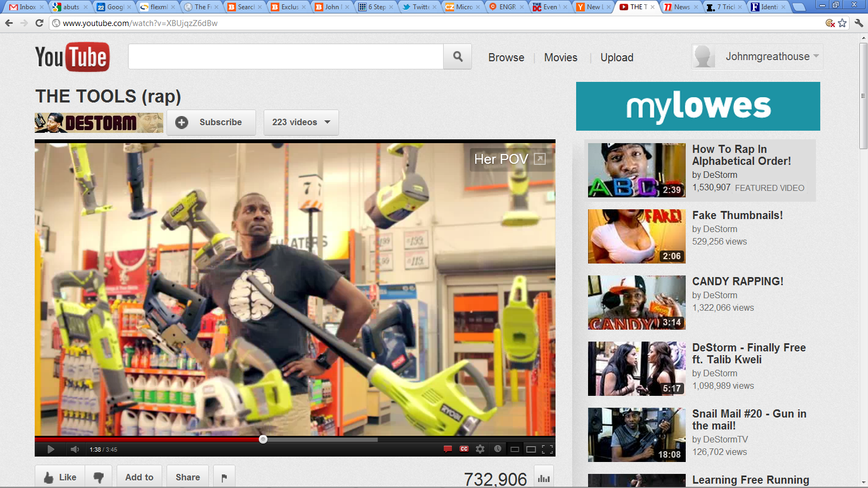Dislike the video with thumbs down
This screenshot has width=868, height=488.
click(x=98, y=477)
